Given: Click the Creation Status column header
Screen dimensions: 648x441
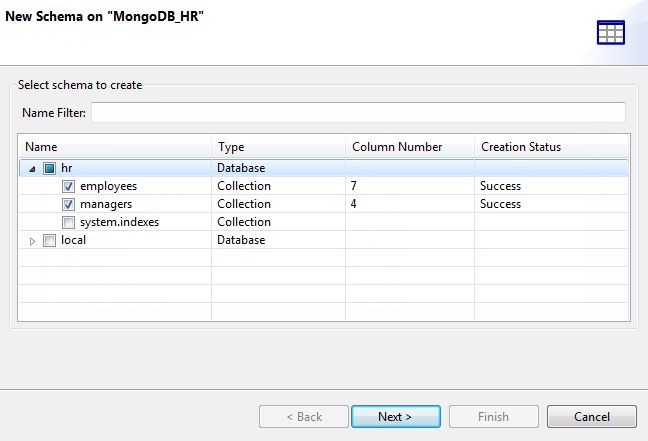Looking at the screenshot, I should click(551, 147).
